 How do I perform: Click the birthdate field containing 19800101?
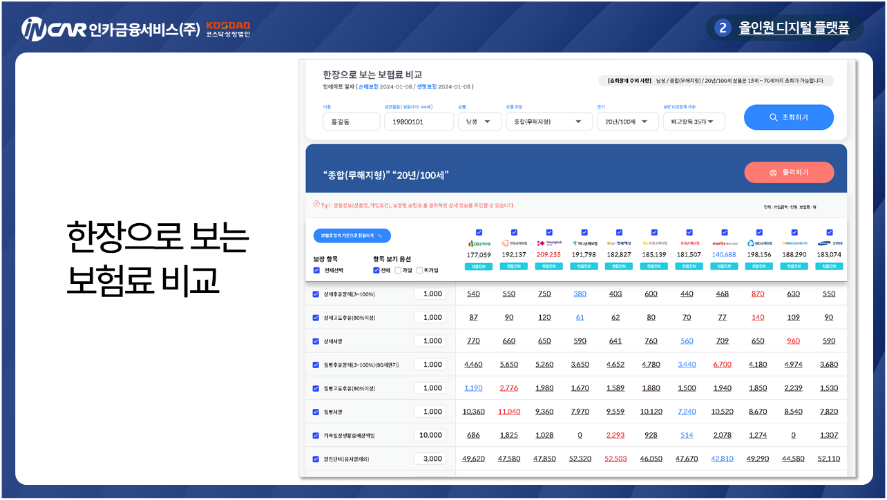pyautogui.click(x=419, y=122)
